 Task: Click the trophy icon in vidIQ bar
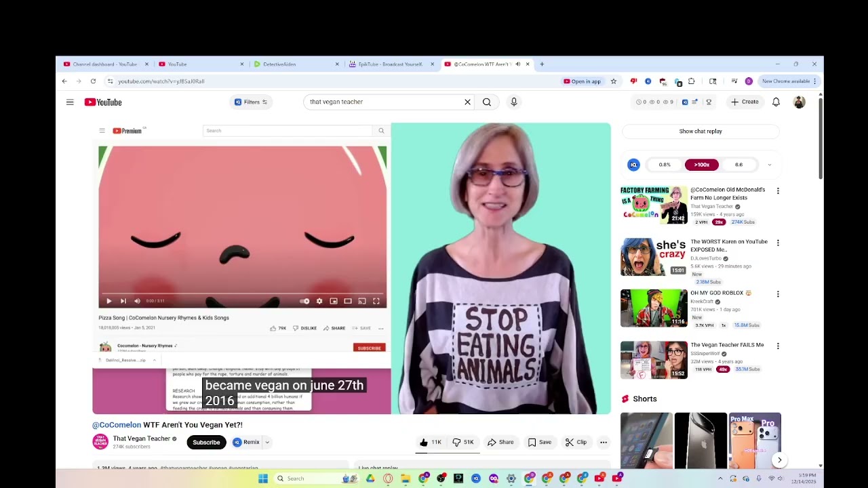709,102
